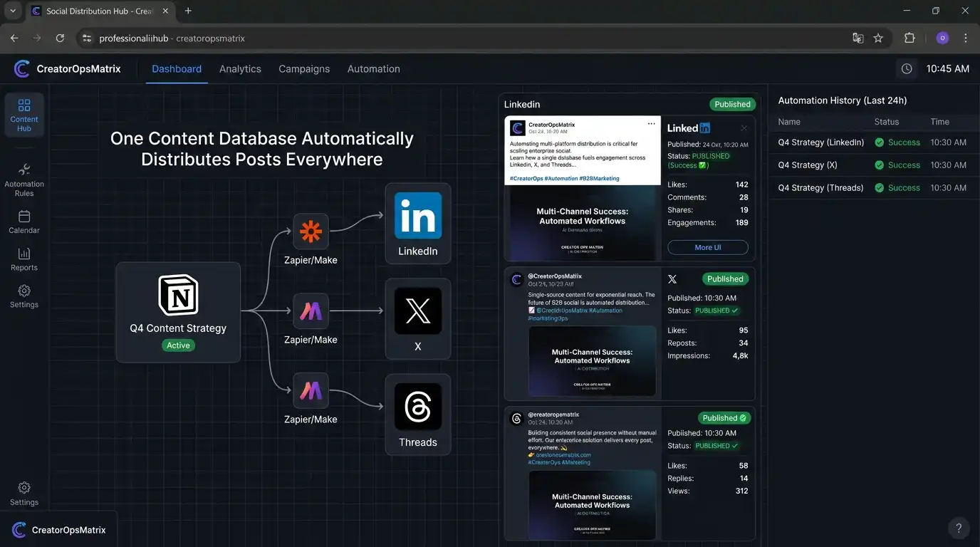Open the Calendar sidebar icon
The image size is (980, 547).
pos(24,222)
